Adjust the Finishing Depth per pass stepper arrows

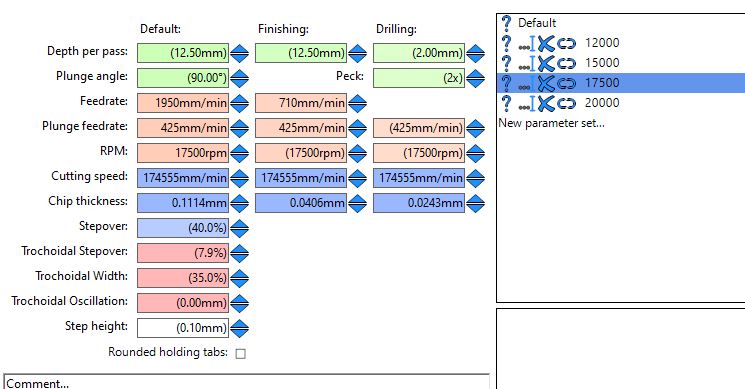pyautogui.click(x=357, y=53)
